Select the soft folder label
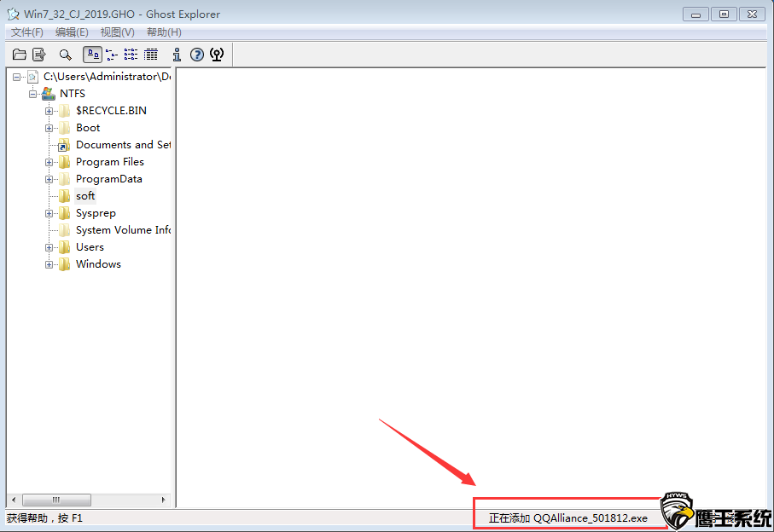 click(85, 196)
